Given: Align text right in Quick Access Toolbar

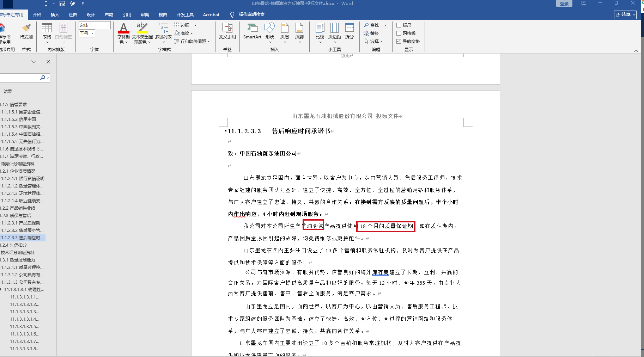Looking at the screenshot, I should (29, 4).
